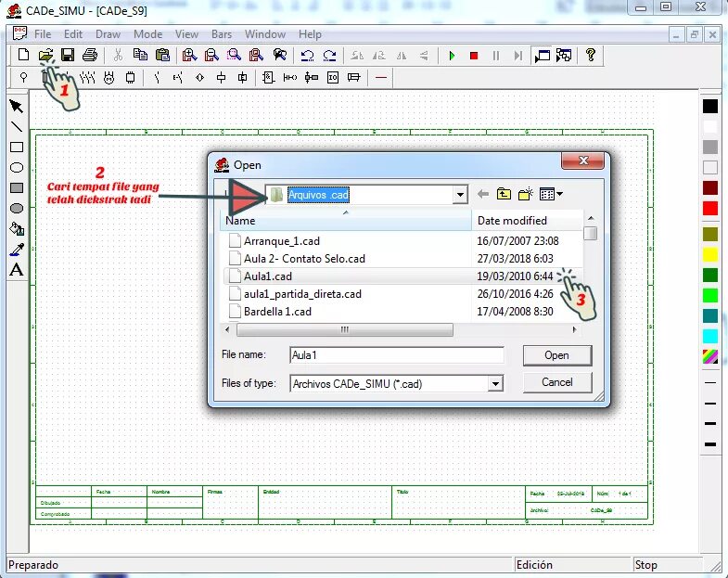Image resolution: width=728 pixels, height=578 pixels.
Task: Click the horizontal scrollbar in file list
Action: point(344,330)
